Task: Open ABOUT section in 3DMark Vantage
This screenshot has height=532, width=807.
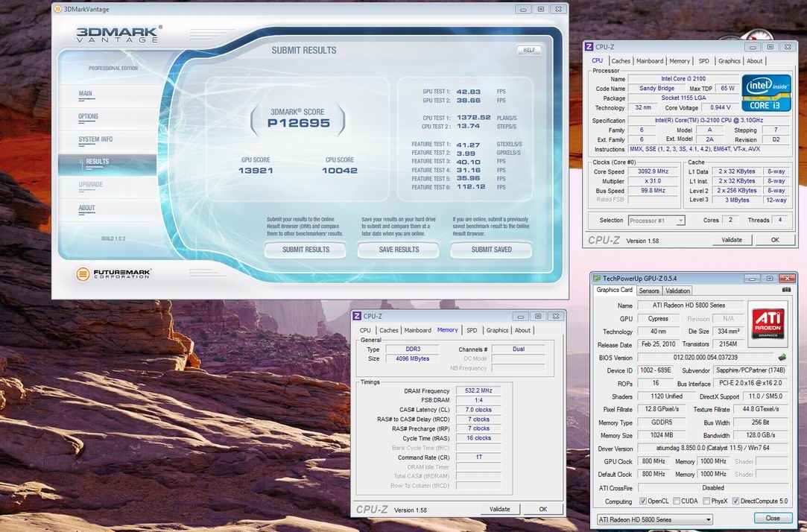Action: (86, 208)
